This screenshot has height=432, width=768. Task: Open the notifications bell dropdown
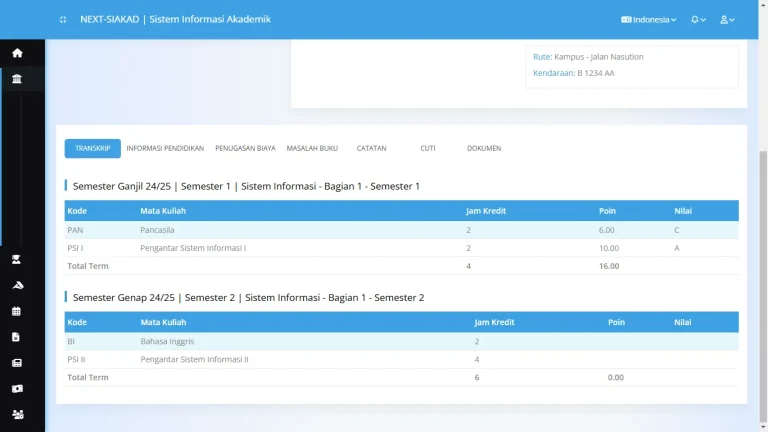(698, 20)
